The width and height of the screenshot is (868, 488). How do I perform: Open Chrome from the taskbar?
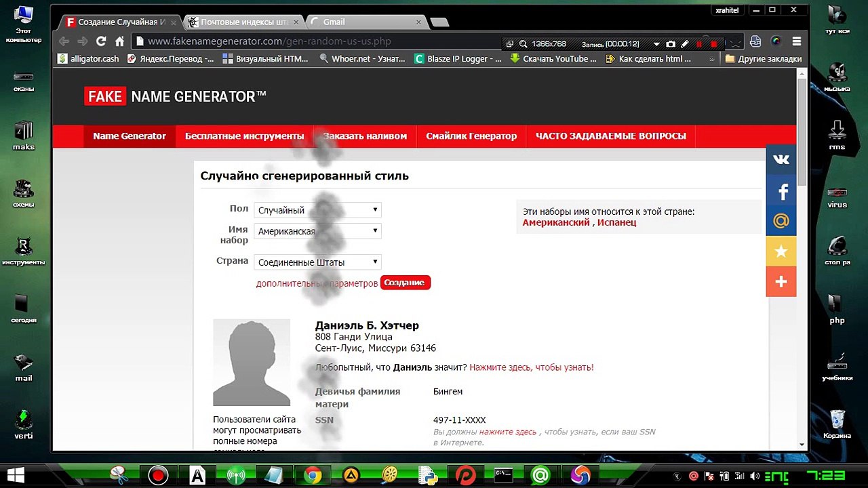click(x=313, y=476)
